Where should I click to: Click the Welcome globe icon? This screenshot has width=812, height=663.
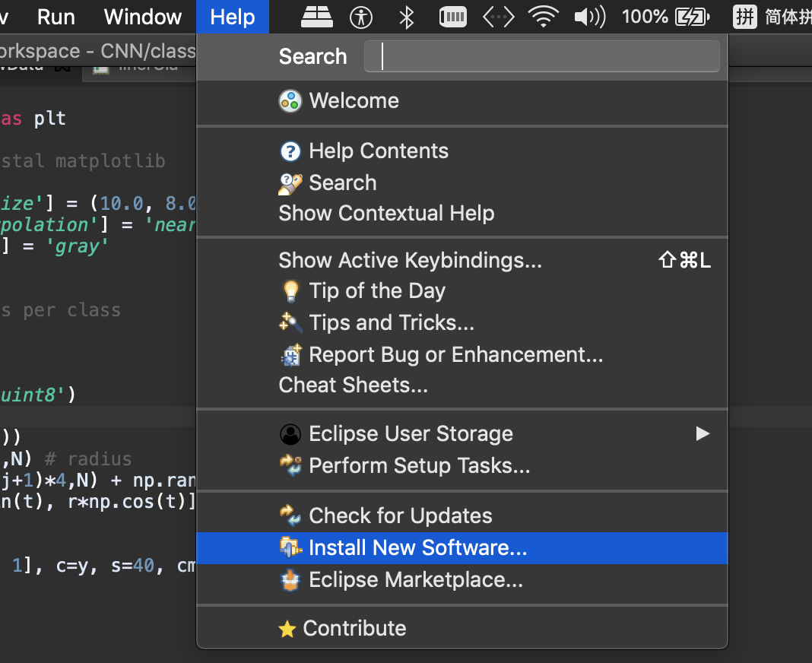pos(290,101)
